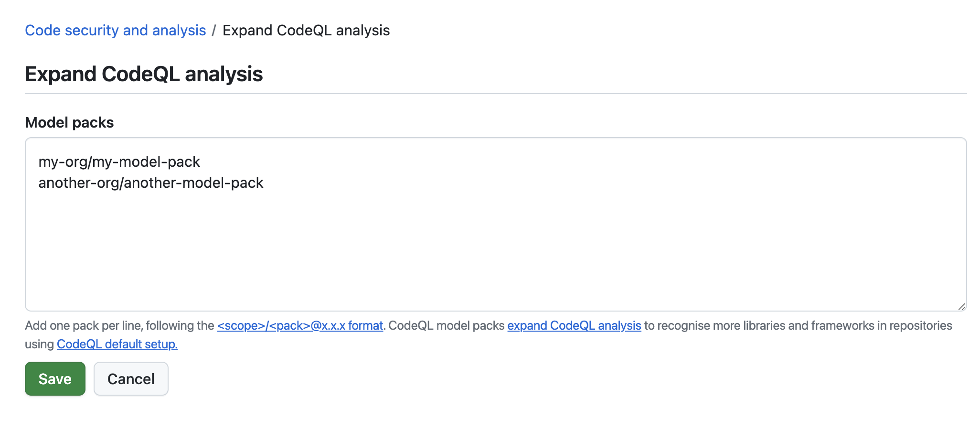This screenshot has width=980, height=431.
Task: Visit the CodeQL default setup link
Action: [117, 344]
